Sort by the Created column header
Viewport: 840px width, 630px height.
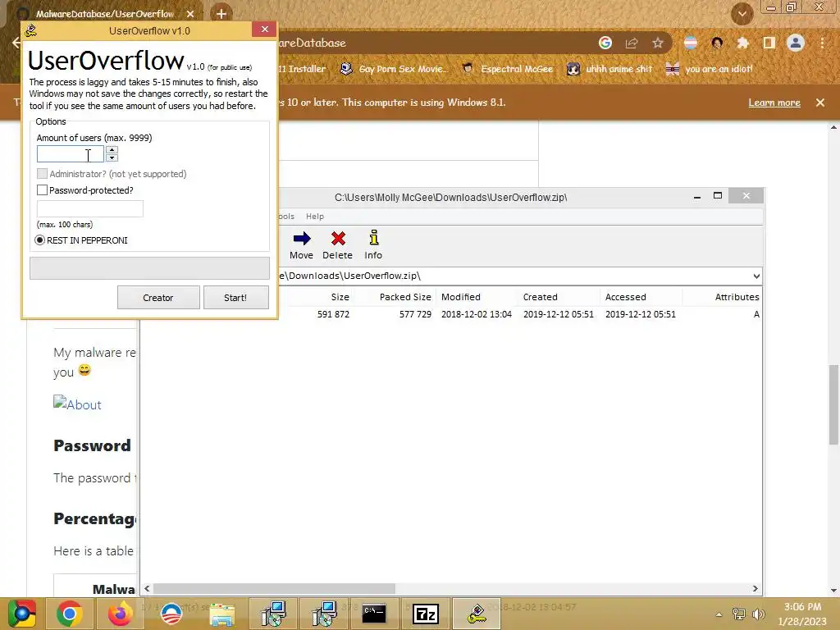(x=540, y=297)
